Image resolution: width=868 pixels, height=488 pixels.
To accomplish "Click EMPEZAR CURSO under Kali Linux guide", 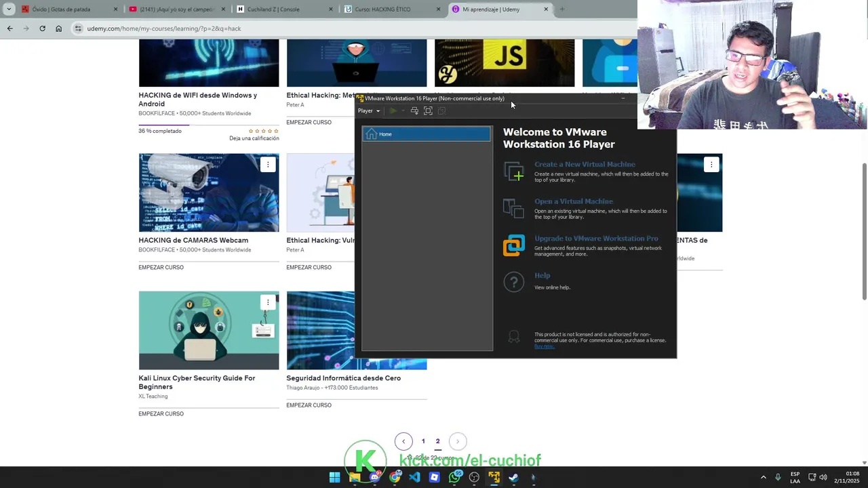I will tap(161, 414).
